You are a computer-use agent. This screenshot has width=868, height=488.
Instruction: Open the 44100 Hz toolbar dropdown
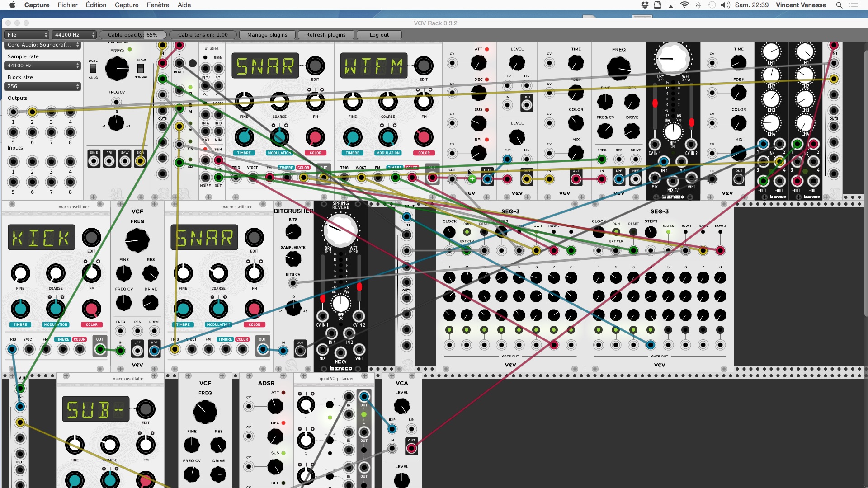[74, 35]
